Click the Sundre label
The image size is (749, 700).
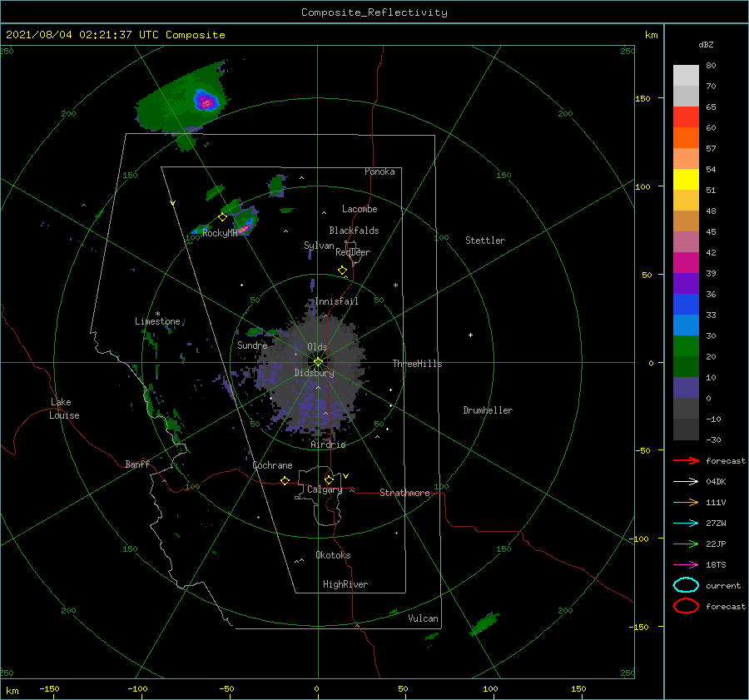(x=252, y=345)
